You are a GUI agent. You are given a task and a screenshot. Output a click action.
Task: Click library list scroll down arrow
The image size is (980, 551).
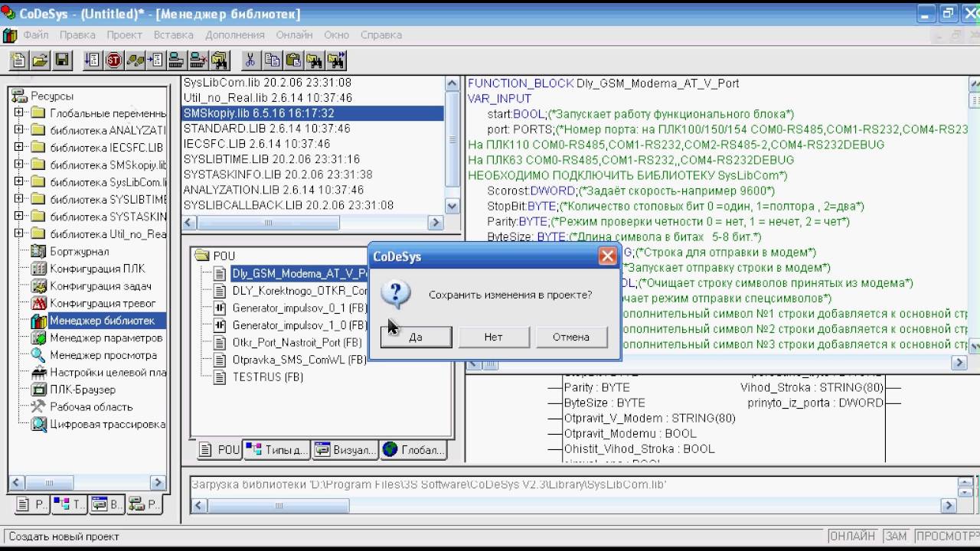pyautogui.click(x=452, y=206)
